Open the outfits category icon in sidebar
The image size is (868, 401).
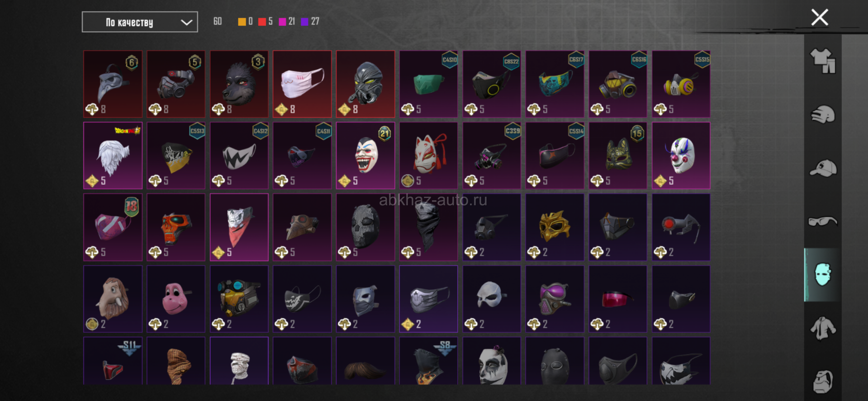coord(823,61)
